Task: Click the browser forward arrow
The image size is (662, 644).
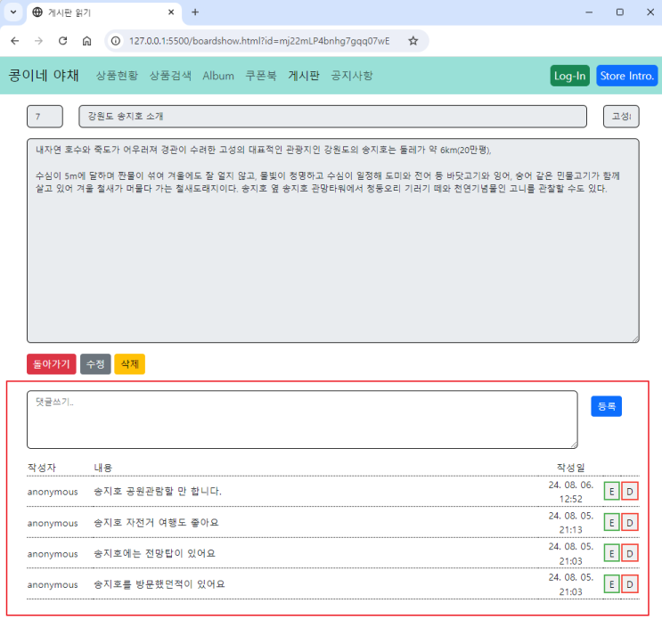Action: [x=39, y=41]
